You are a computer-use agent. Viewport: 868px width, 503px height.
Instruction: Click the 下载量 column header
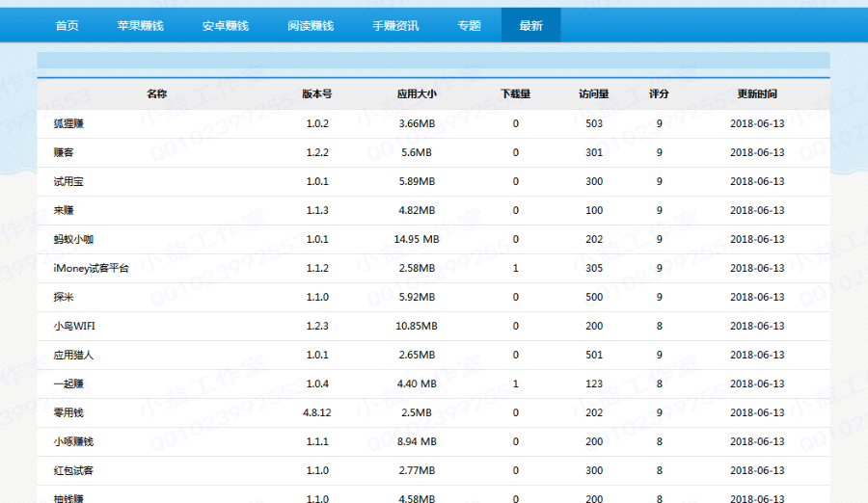point(515,94)
